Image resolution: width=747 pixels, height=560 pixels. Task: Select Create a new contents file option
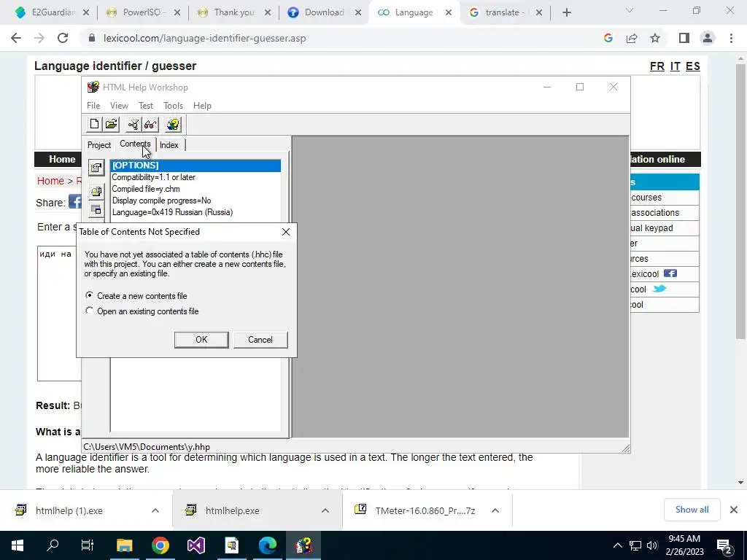coord(136,296)
